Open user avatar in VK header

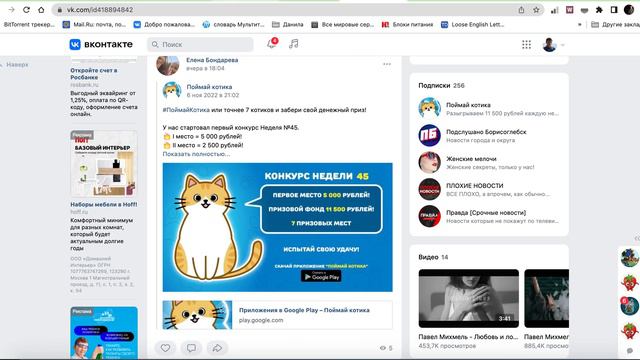click(x=549, y=44)
